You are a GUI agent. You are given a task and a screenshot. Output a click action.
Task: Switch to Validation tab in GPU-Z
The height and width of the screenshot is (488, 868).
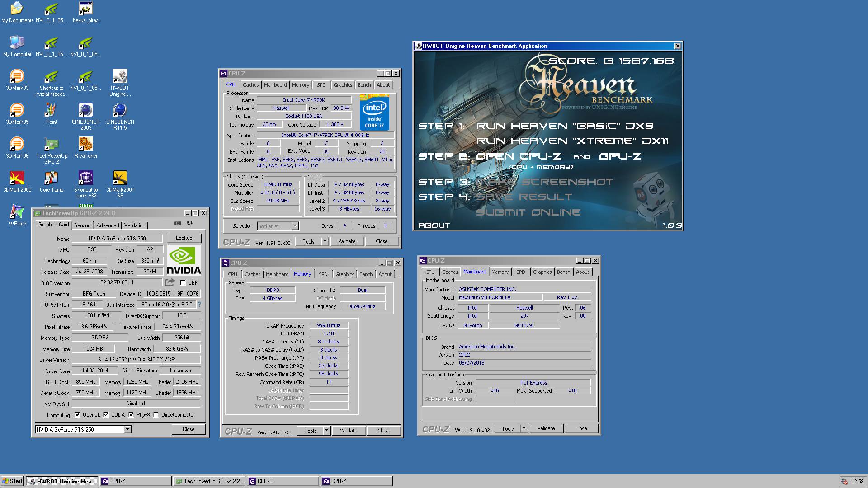135,225
